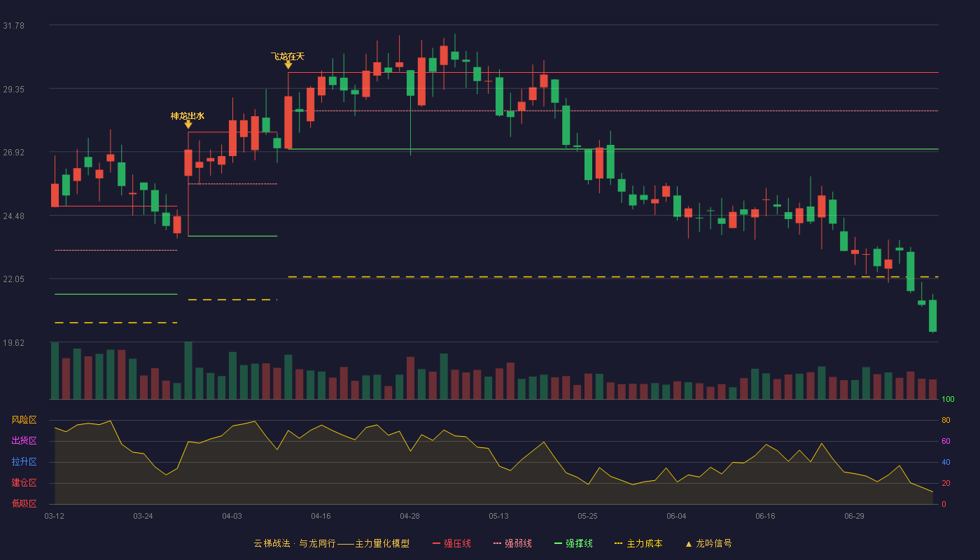The height and width of the screenshot is (560, 980).
Task: Select the 低吸区 zone label
Action: pyautogui.click(x=24, y=503)
